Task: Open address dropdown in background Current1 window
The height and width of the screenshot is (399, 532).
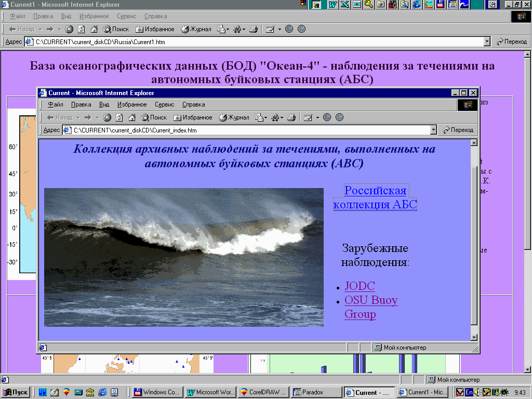Action: point(487,42)
